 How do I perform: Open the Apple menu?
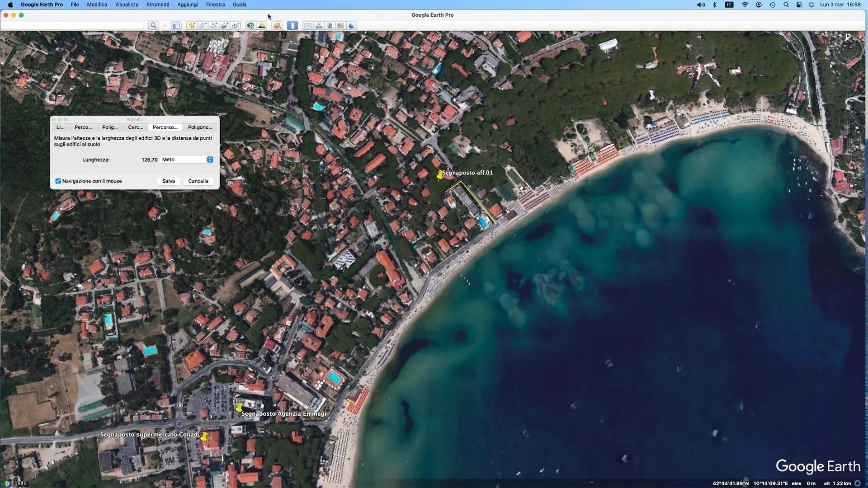tap(10, 5)
